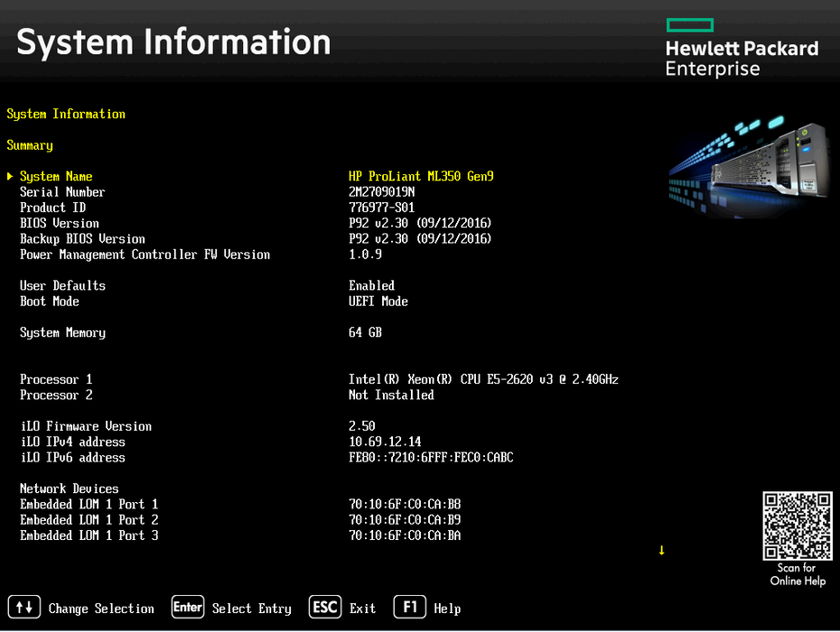Click serial number value 2M2709019N
This screenshot has width=840, height=632.
381,192
